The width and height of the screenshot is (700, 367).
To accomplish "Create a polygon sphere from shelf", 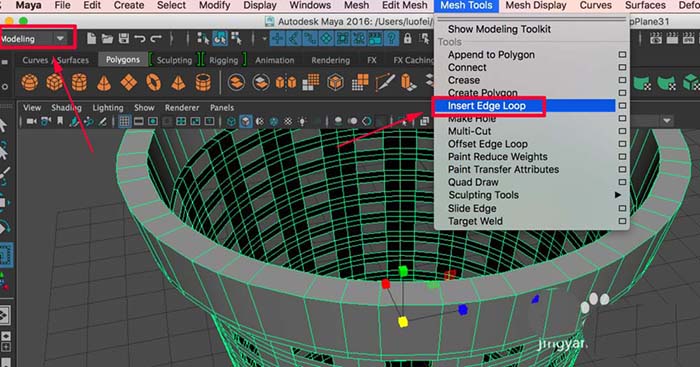I will (29, 83).
